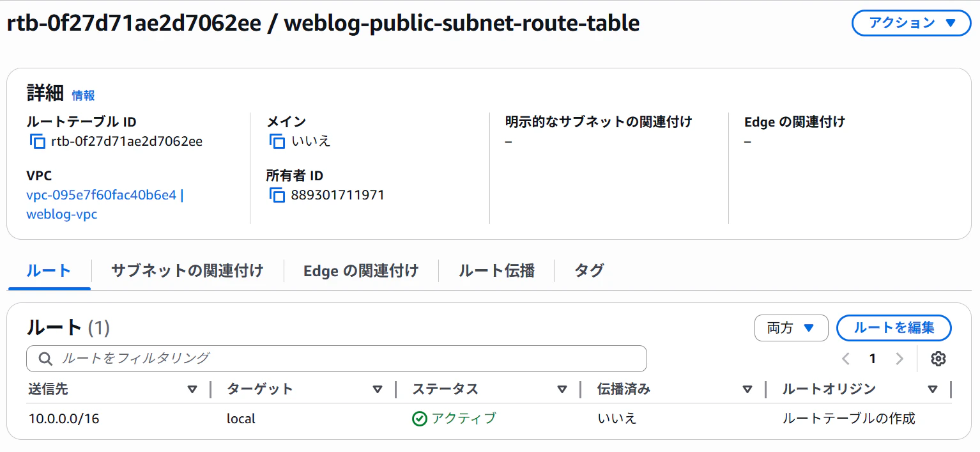Viewport: 980px width, 452px height.
Task: Focus the ルートをフィルタリング search field
Action: coord(337,359)
